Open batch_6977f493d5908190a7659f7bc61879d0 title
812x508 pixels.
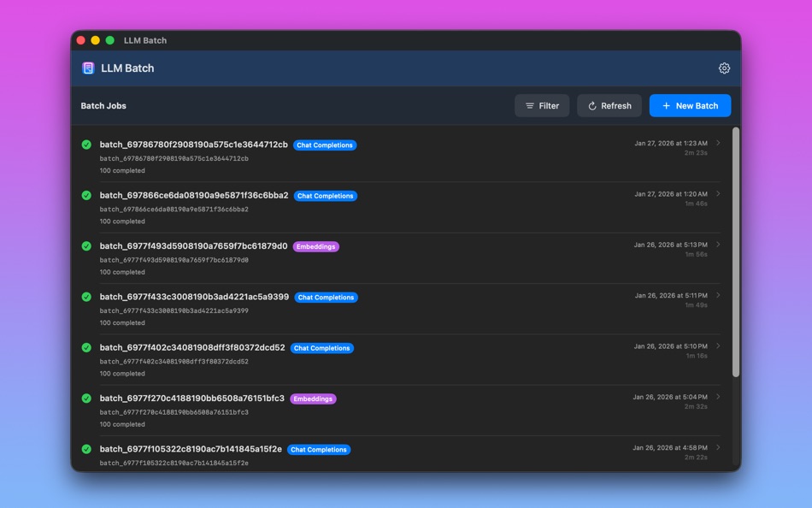tap(193, 246)
